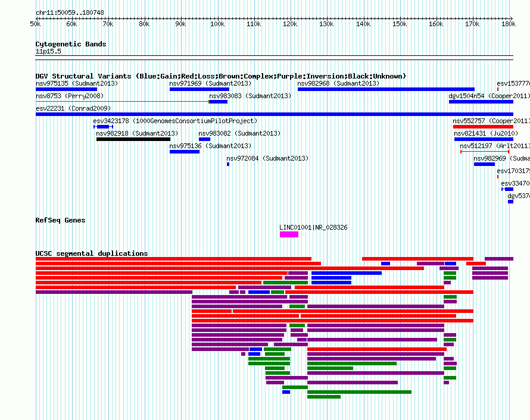Screen dimensions: 530x420
Task: Click the nsv982968 (Sudmant2013) variant label
Action: (x=338, y=83)
